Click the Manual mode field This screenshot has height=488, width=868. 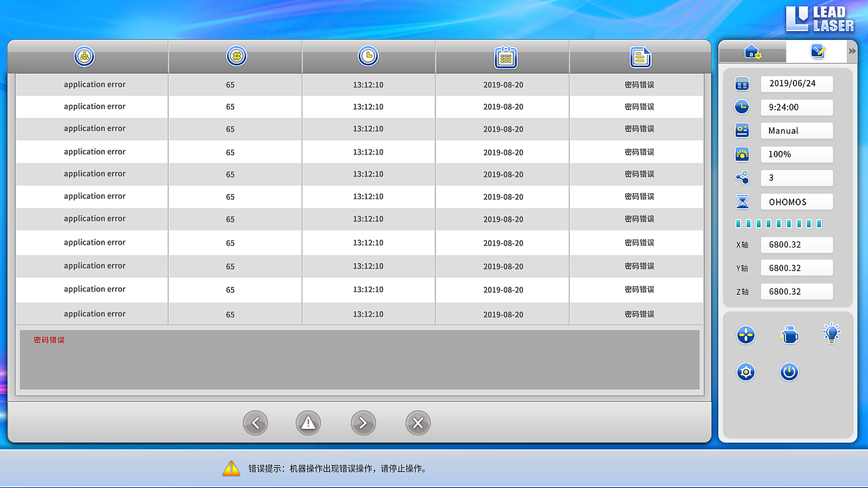[797, 130]
